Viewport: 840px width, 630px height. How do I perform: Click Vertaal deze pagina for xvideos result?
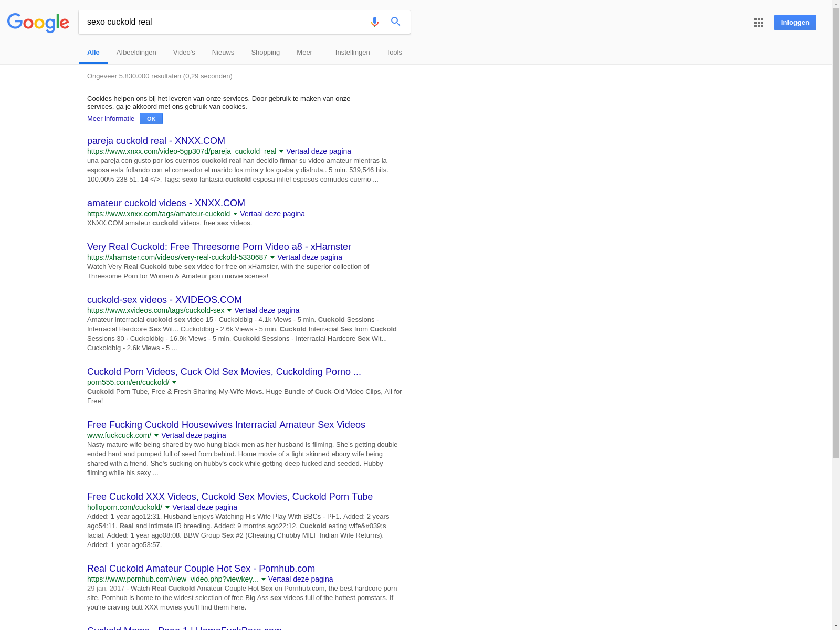(267, 310)
